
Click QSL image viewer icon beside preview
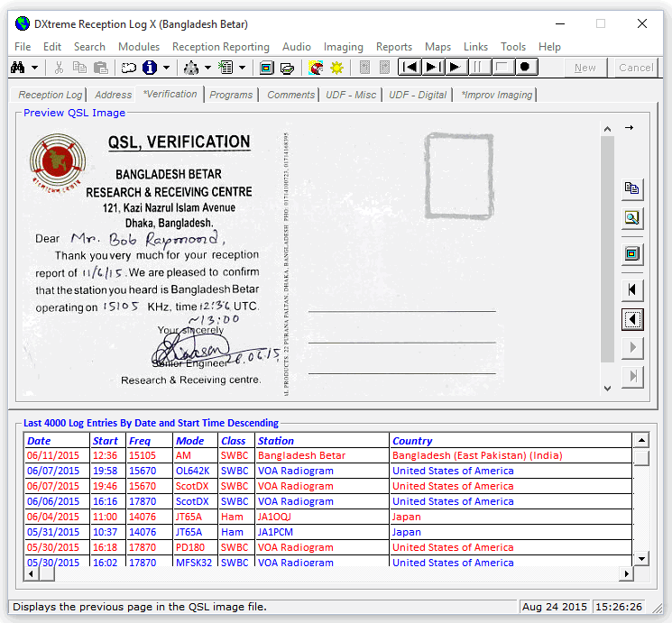coord(632,254)
